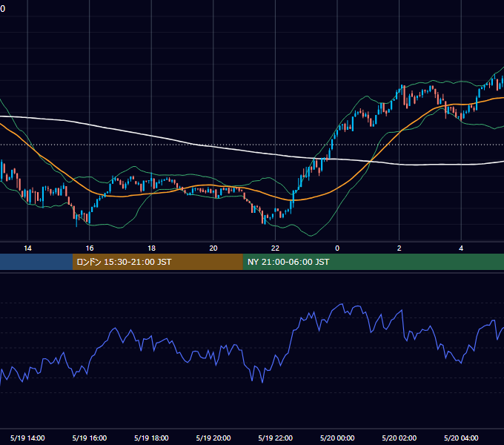Click the London 15:30-21:00 JST session bar
Image resolution: width=504 pixels, height=445 pixels.
pos(157,262)
